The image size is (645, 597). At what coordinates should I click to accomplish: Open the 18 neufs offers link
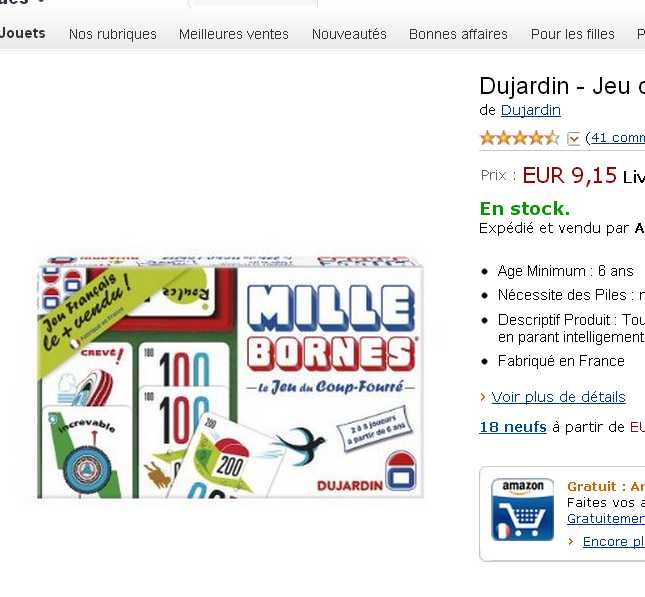click(513, 427)
